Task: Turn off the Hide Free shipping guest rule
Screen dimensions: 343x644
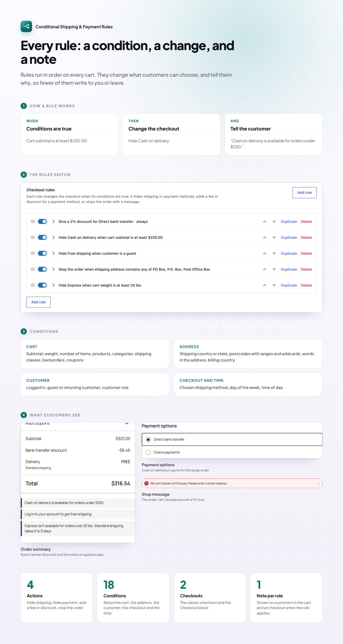Action: pos(42,253)
